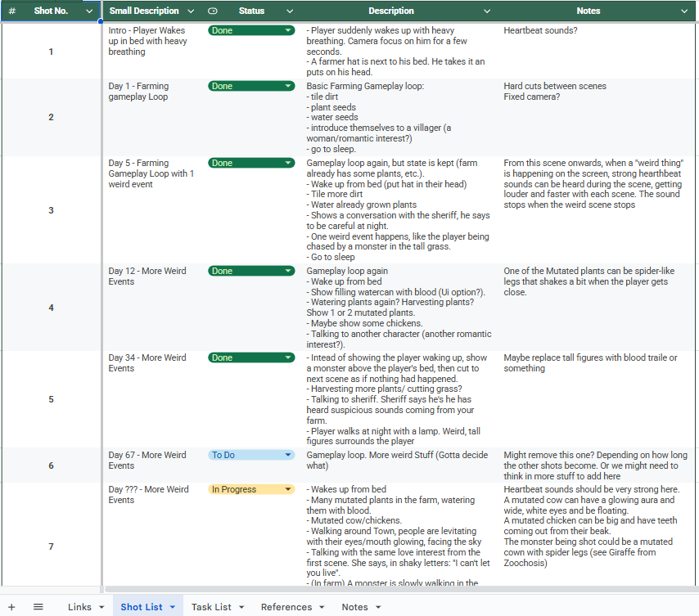Open the Shot List tab options arrow

coord(173,607)
